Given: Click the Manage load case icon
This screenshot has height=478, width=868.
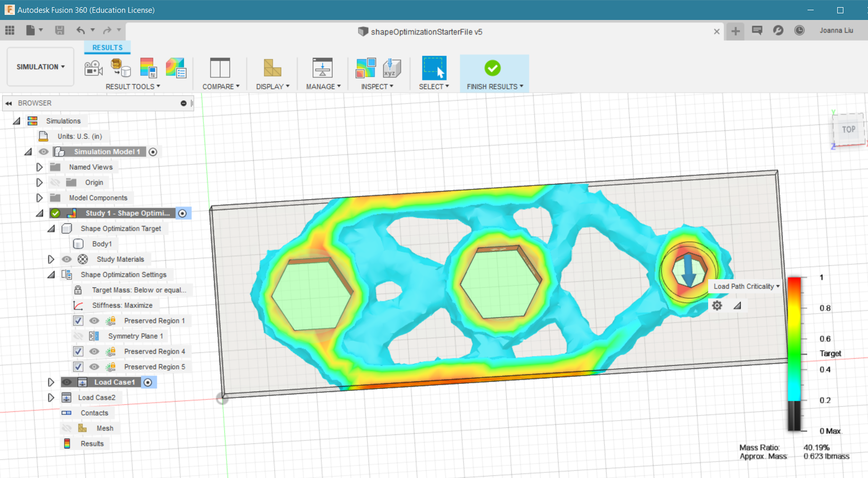Looking at the screenshot, I should [x=323, y=68].
